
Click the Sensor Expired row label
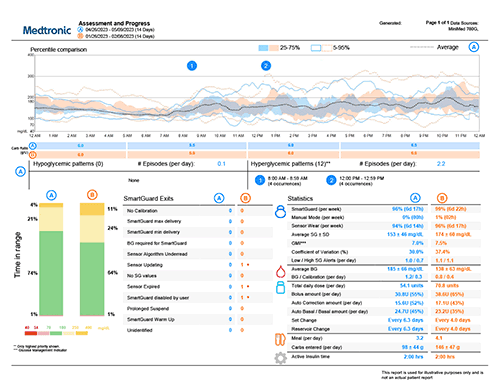143,287
